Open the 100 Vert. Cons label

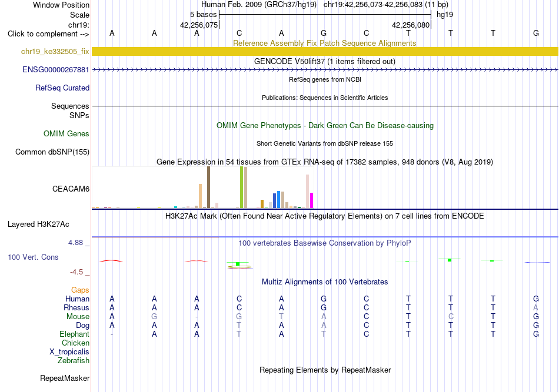[x=33, y=257]
